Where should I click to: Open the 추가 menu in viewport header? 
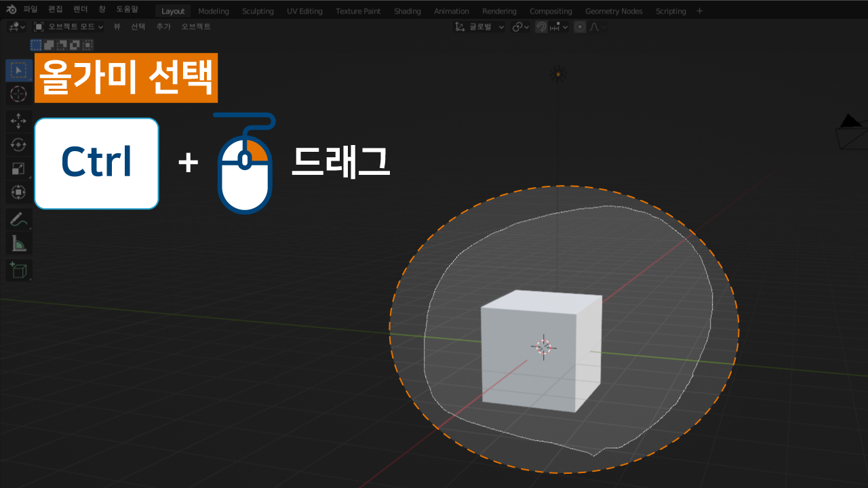coord(163,26)
